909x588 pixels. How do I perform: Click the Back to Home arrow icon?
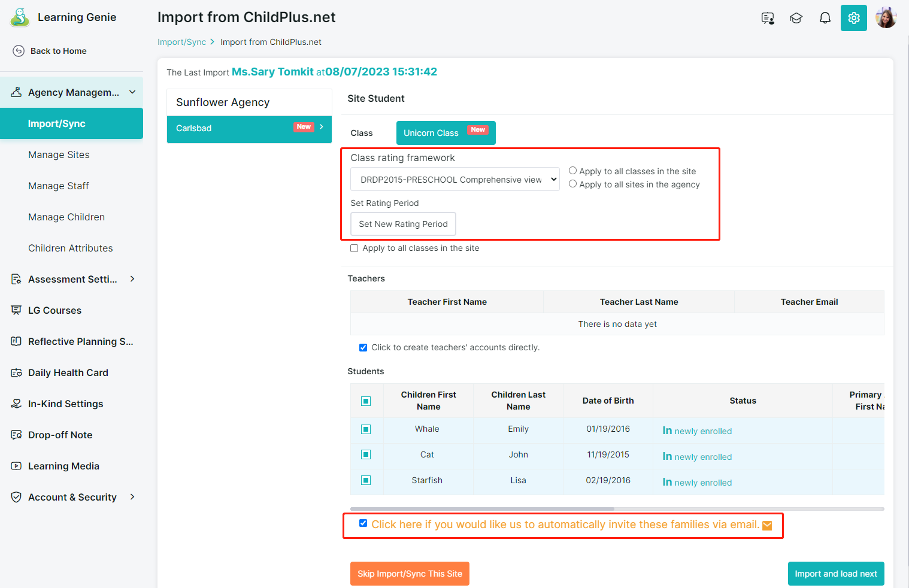19,51
